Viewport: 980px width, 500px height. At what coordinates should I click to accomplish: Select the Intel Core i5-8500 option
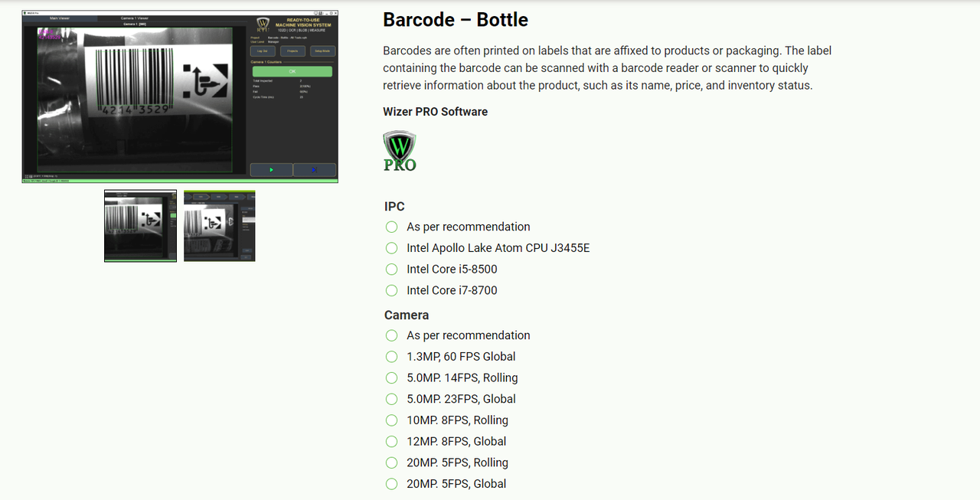392,270
